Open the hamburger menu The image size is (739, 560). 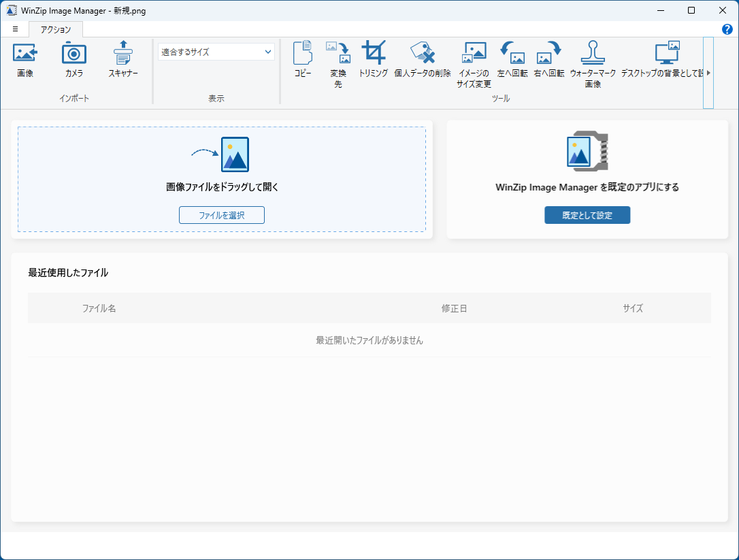point(15,29)
